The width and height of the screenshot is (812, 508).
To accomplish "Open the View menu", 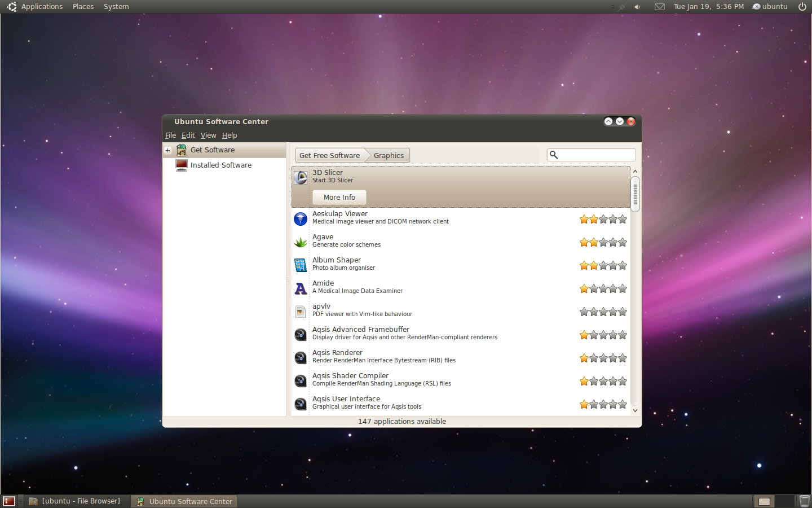I will (208, 135).
